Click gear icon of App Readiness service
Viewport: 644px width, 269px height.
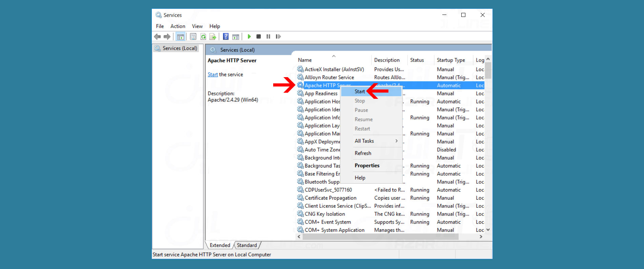coord(300,93)
